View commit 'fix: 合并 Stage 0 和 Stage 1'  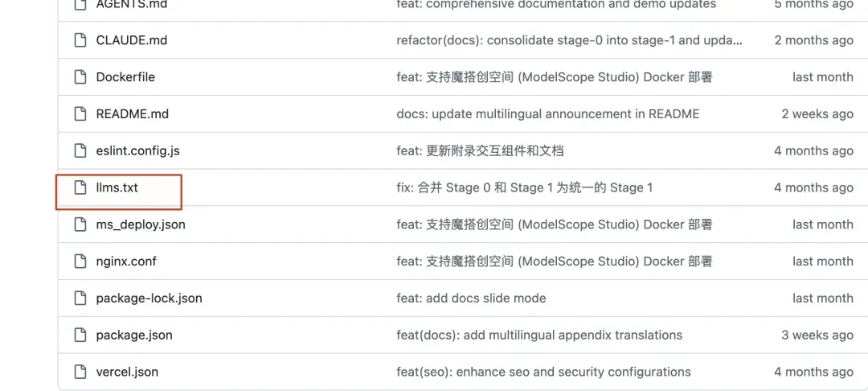click(524, 187)
